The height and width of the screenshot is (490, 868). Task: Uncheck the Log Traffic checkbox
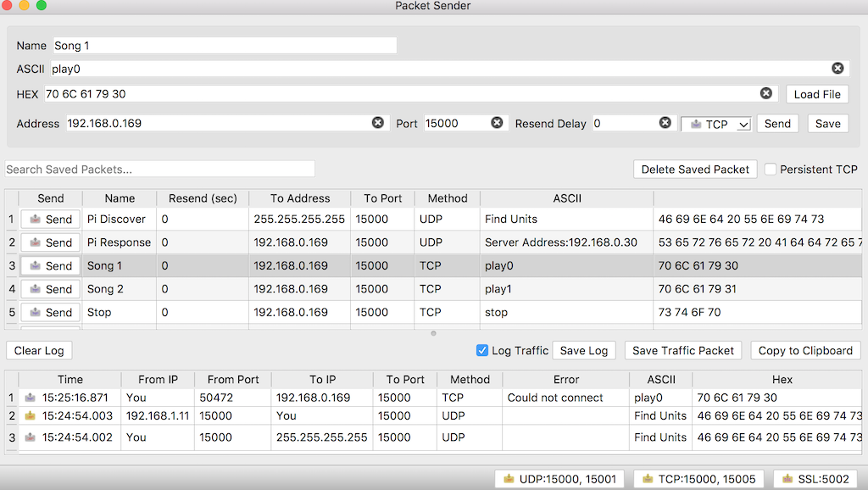pyautogui.click(x=482, y=350)
